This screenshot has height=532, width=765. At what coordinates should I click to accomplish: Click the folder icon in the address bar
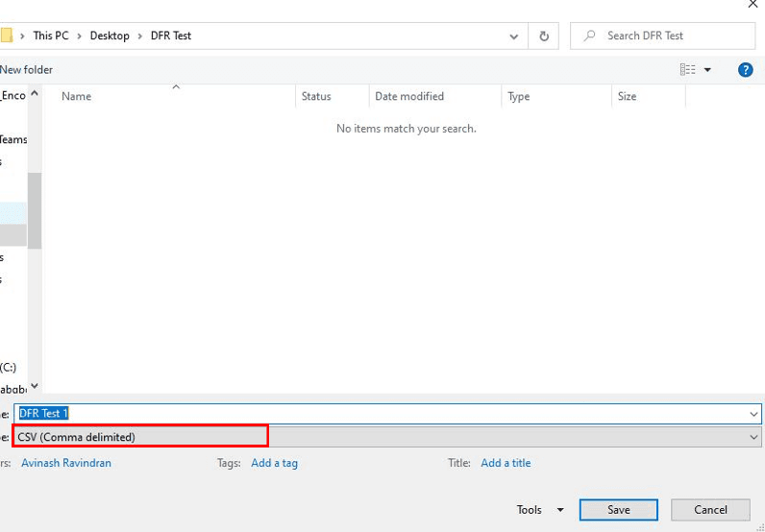tap(6, 36)
